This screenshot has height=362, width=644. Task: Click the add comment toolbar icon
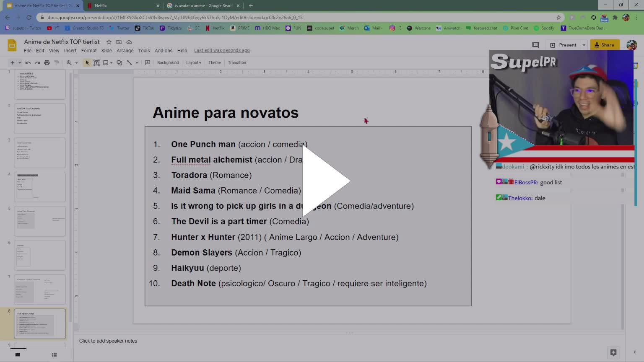pos(148,63)
